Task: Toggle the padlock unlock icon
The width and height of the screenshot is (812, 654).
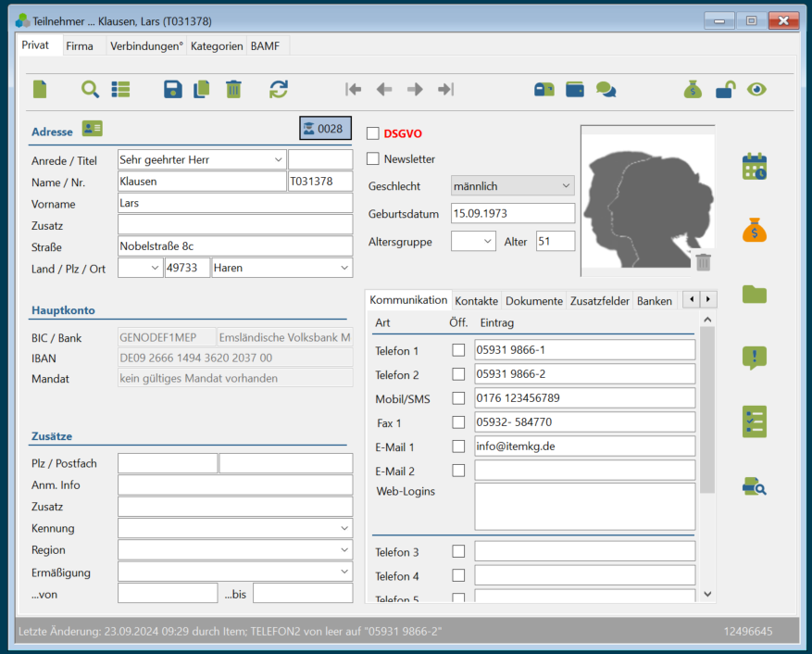Action: (726, 90)
